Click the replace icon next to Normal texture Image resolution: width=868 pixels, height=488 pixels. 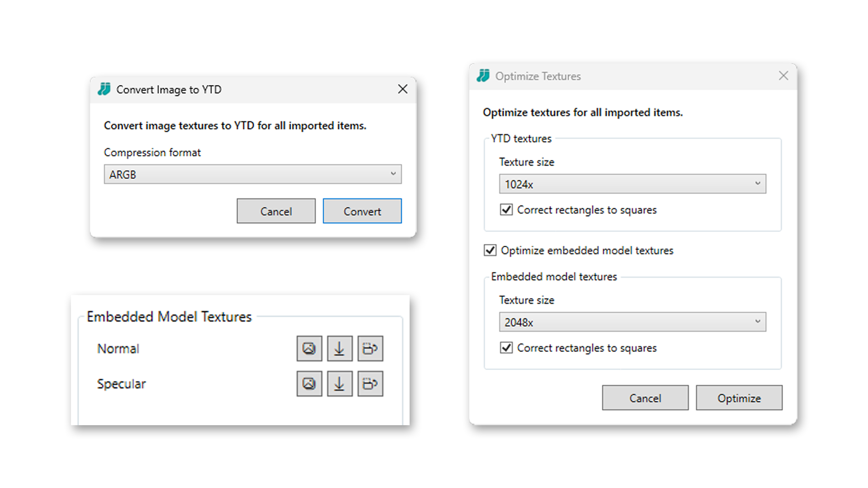[370, 348]
